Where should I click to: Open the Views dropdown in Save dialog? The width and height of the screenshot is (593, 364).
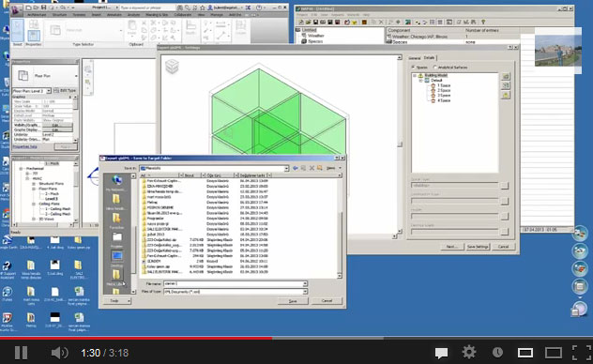[x=333, y=168]
